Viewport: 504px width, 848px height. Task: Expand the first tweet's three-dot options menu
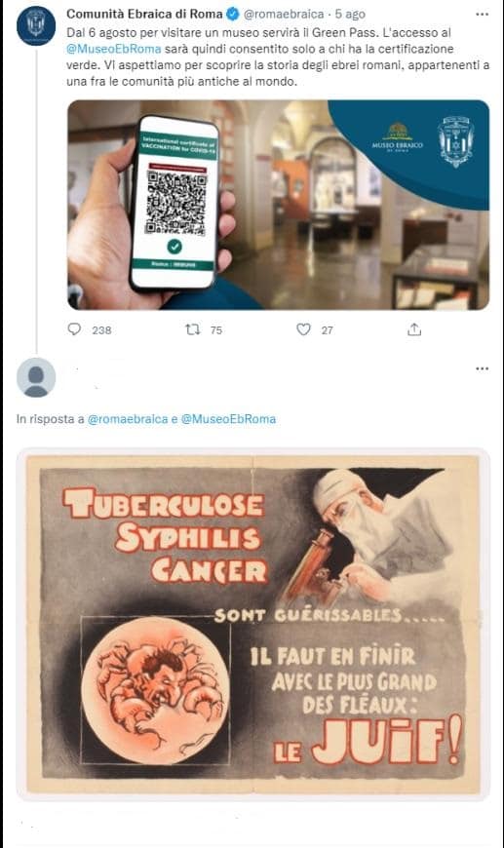pos(482,14)
